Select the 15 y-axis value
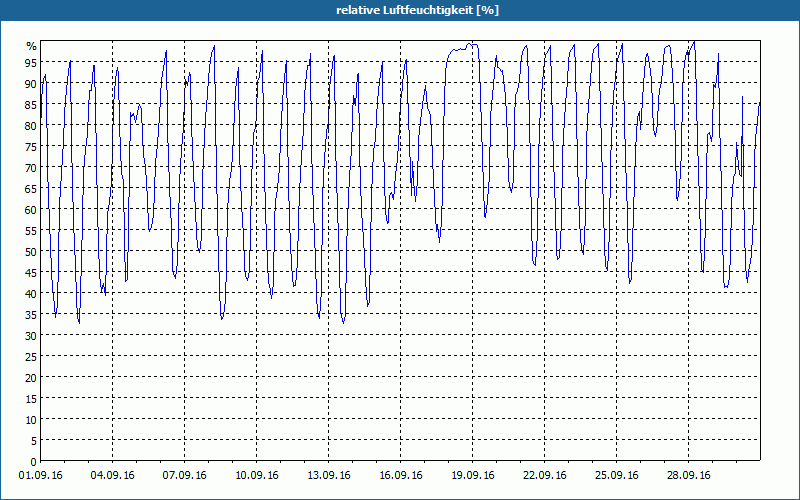 coord(31,399)
